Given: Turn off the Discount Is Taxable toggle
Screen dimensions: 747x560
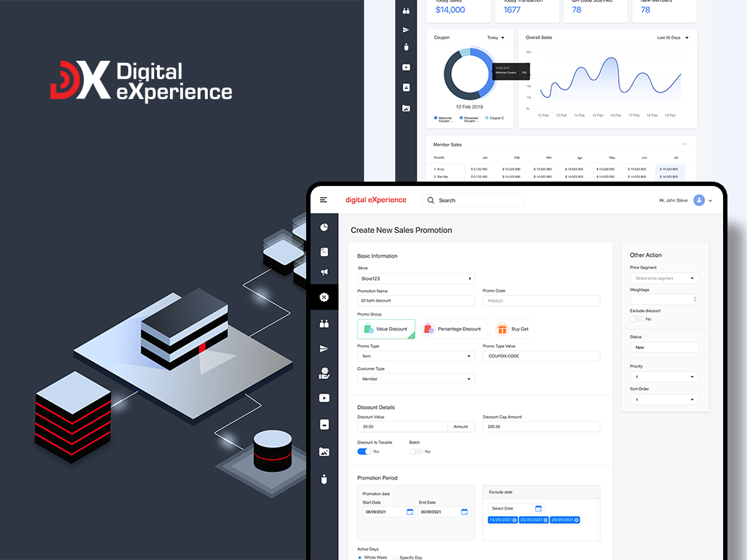Looking at the screenshot, I should coord(363,451).
